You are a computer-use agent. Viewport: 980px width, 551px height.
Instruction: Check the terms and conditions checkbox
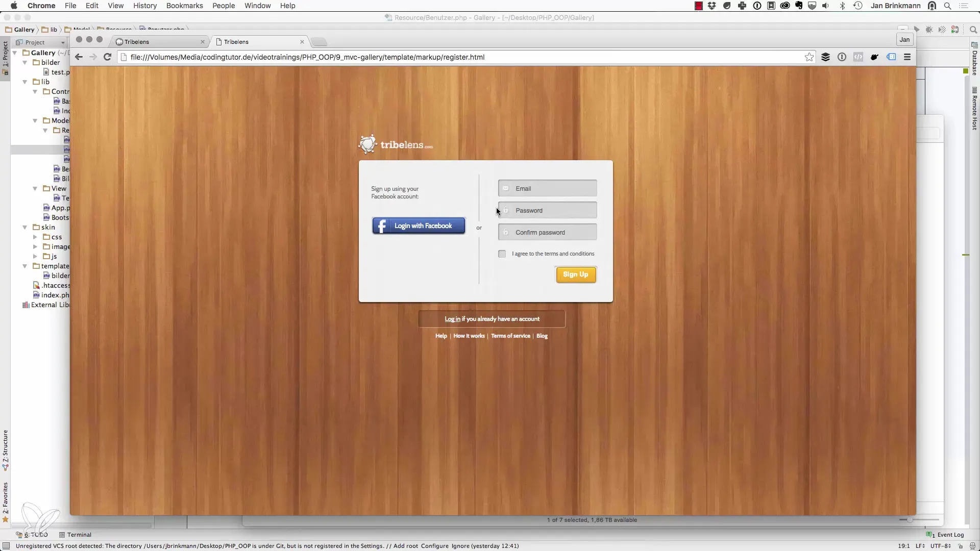pyautogui.click(x=502, y=254)
